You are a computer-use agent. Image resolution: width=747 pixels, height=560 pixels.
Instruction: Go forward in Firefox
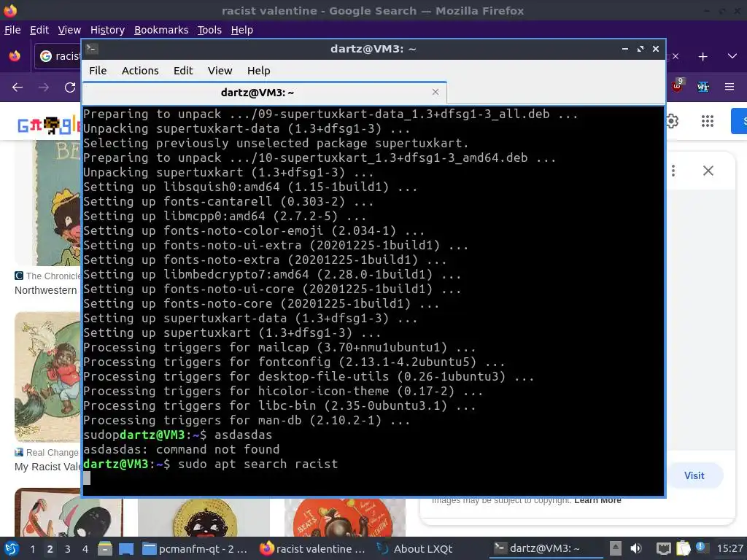44,87
